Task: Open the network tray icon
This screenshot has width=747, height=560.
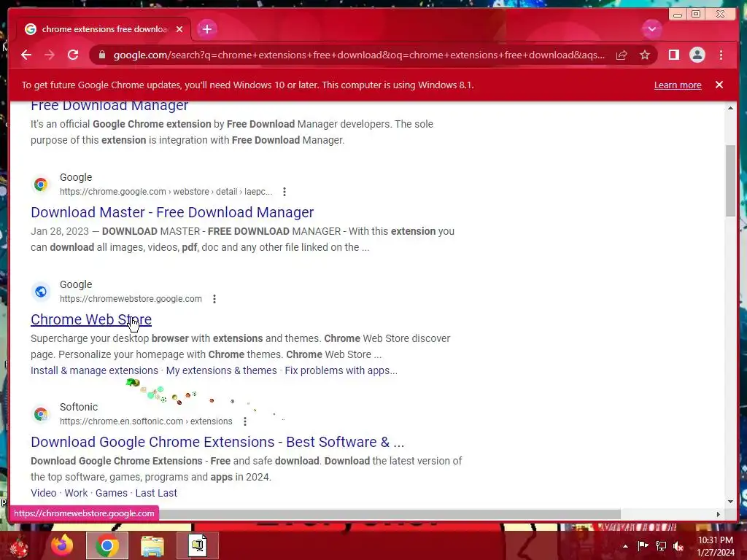Action: point(661,546)
